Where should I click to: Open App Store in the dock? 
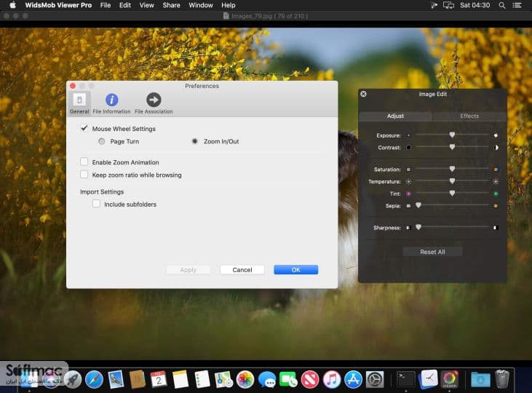click(x=353, y=379)
